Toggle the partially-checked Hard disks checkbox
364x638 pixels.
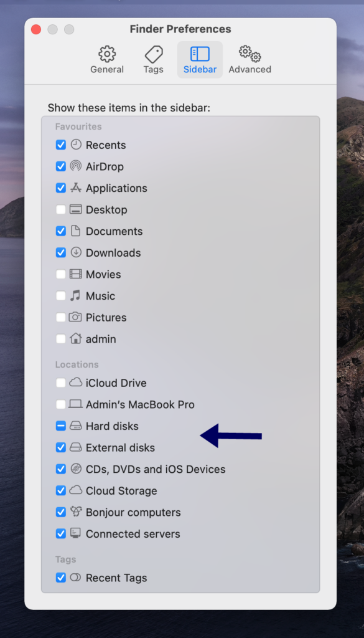[60, 426]
